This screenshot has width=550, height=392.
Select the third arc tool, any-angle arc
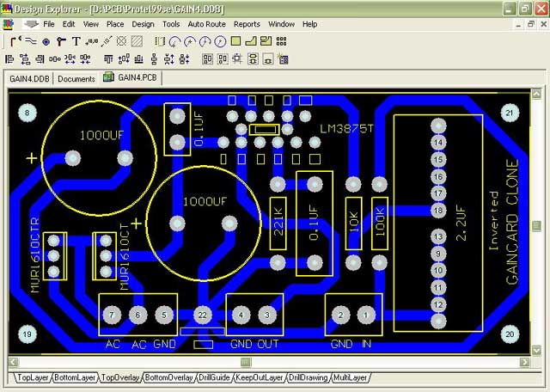coord(205,41)
